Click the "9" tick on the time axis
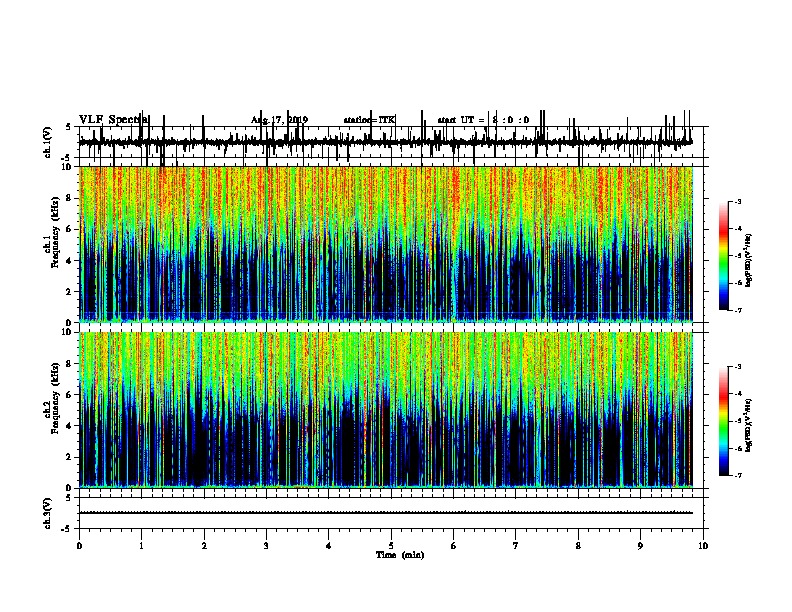Screen dimensions: 792x612 coord(640,546)
